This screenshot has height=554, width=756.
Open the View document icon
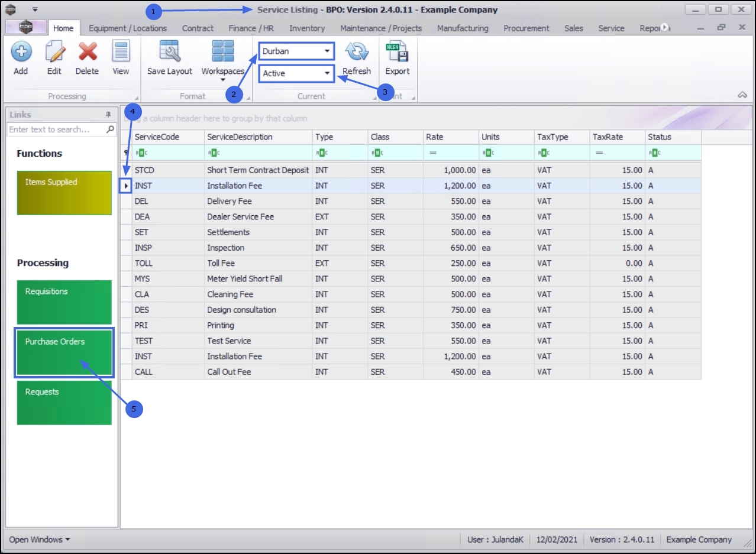[x=121, y=52]
